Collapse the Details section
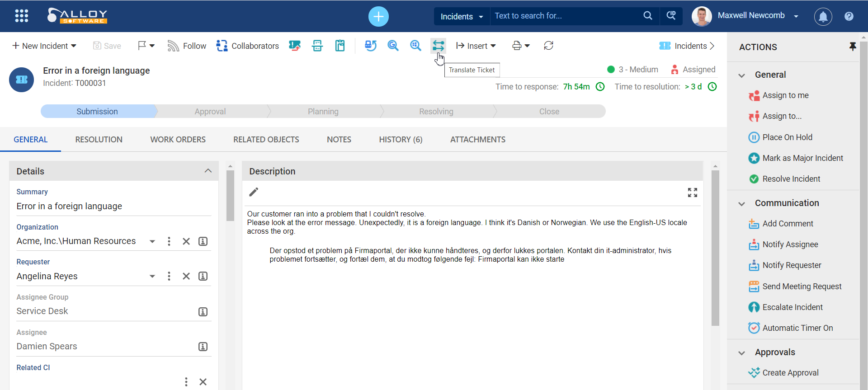Viewport: 868px width, 390px height. (x=208, y=171)
